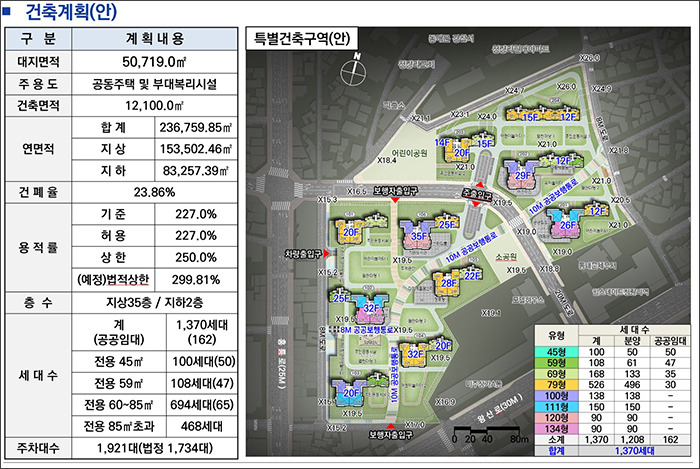This screenshot has width=700, height=469.
Task: Click the 전용 85㎡초과 label
Action: 119,426
